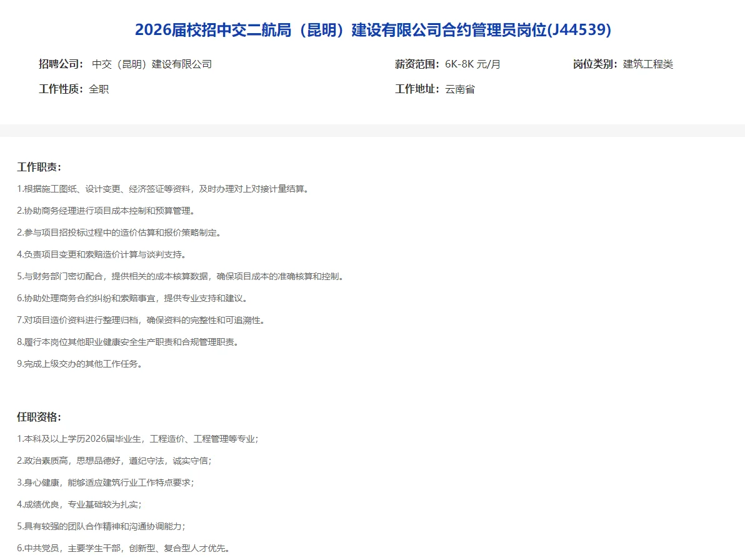Screen dimensions: 745x560
Task: Click the job category value 建筑工程类
Action: click(648, 64)
